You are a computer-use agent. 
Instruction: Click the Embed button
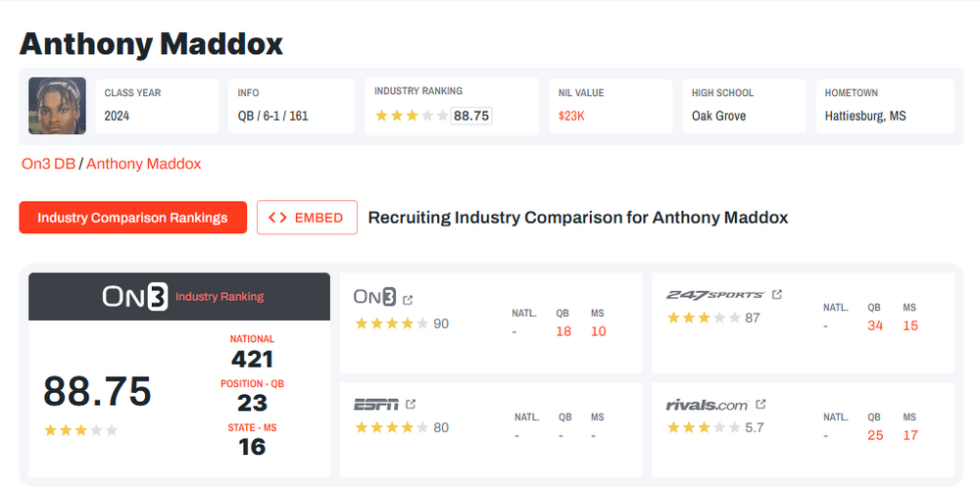pos(307,218)
